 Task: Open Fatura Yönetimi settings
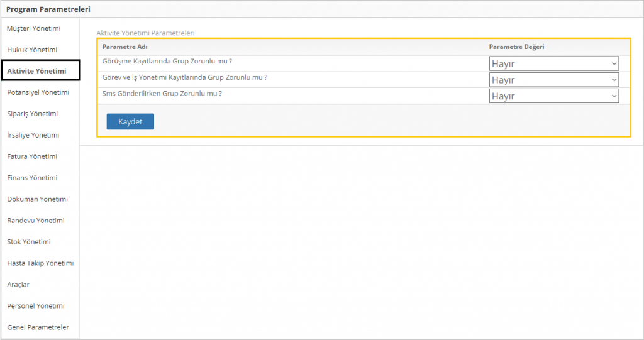[31, 156]
